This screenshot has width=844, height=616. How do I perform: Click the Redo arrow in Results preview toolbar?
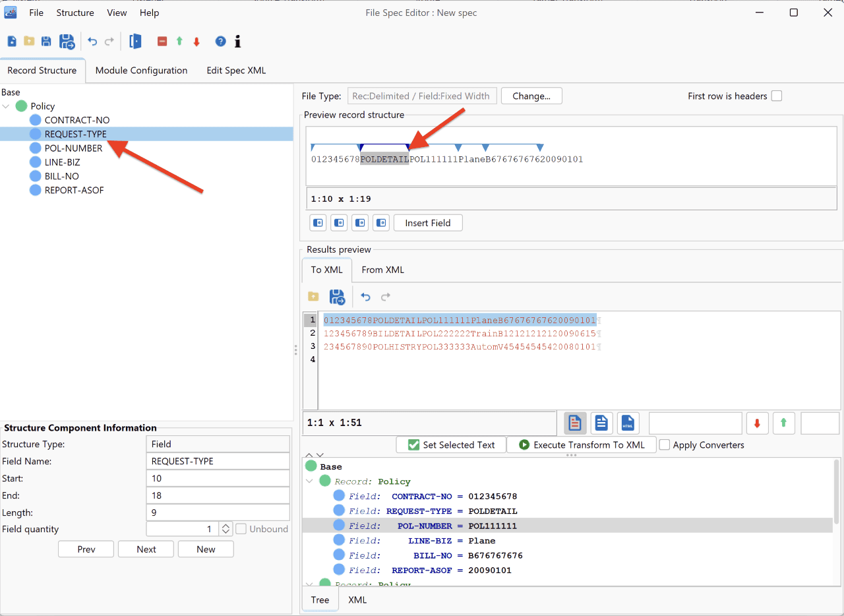pos(386,297)
